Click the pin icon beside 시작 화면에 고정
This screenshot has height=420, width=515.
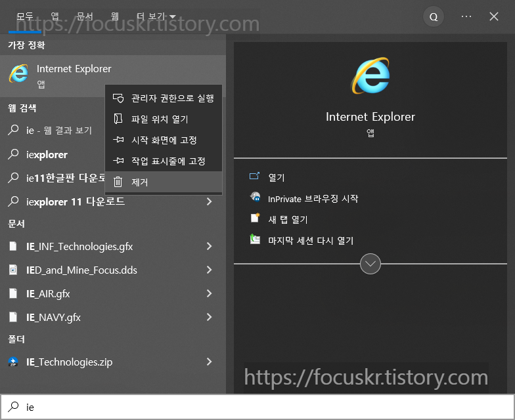pos(118,140)
